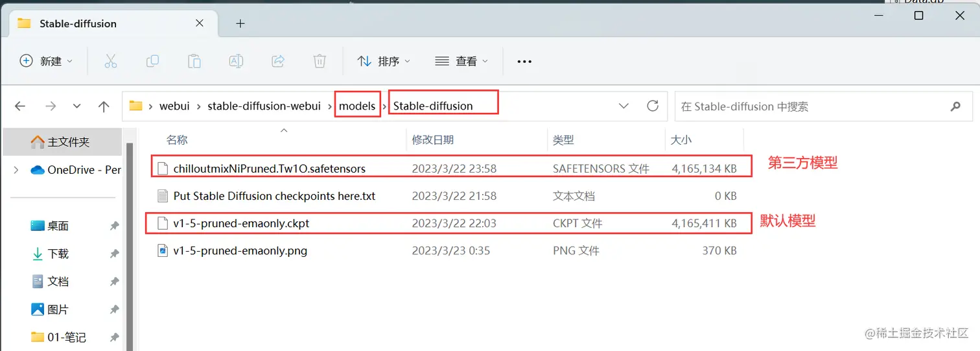The width and height of the screenshot is (980, 351).
Task: Click the Stable-diffusion breadcrumb segment
Action: coord(433,106)
